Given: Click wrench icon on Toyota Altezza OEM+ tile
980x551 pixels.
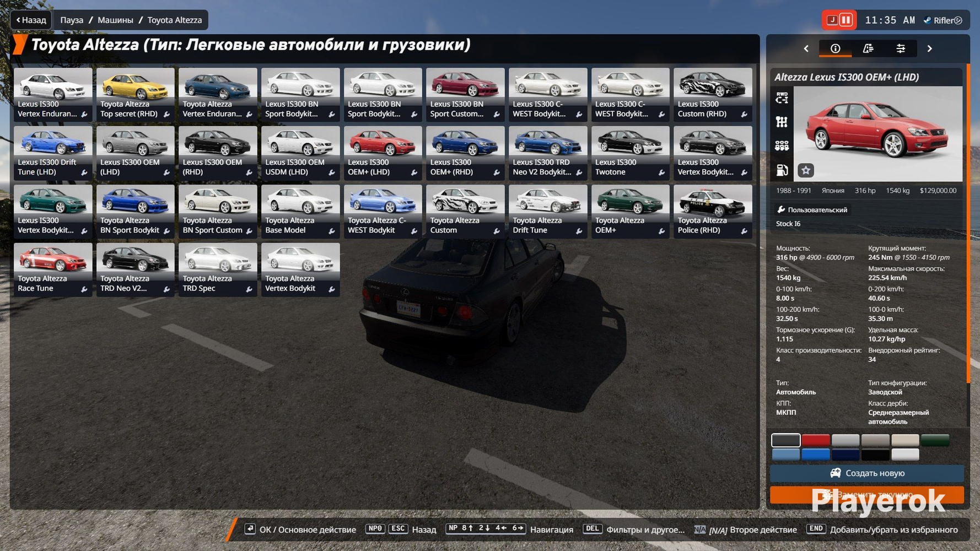Looking at the screenshot, I should (x=661, y=231).
